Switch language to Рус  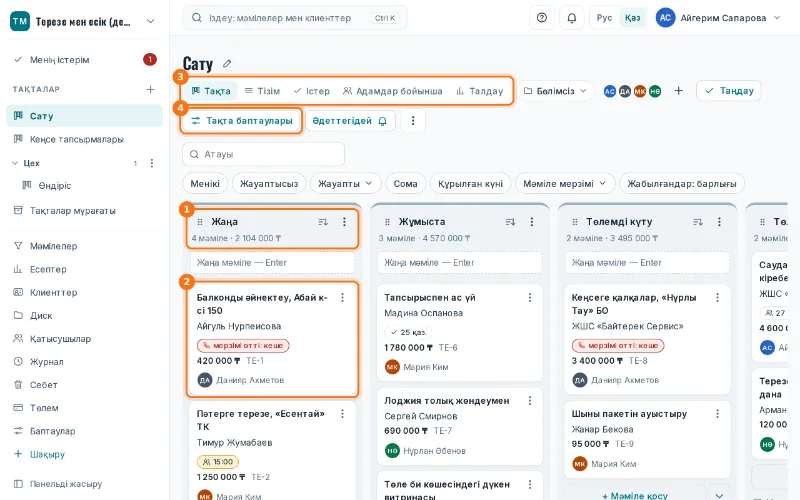[605, 18]
